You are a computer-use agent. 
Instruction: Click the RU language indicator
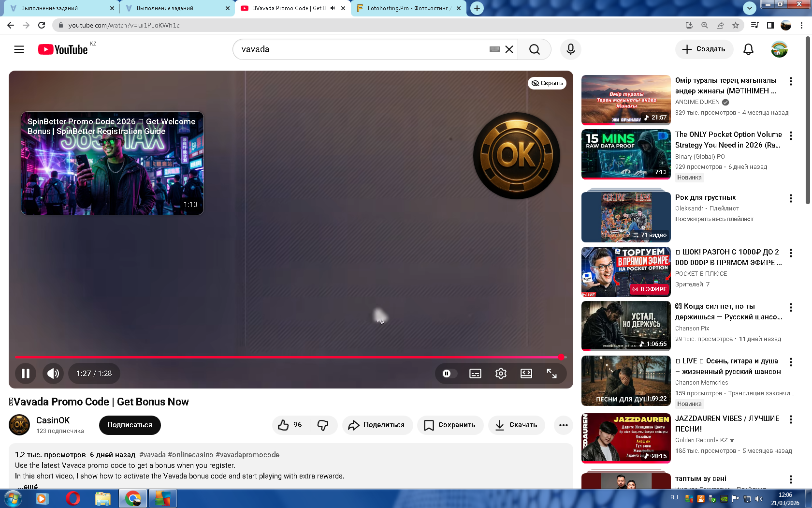tap(674, 497)
